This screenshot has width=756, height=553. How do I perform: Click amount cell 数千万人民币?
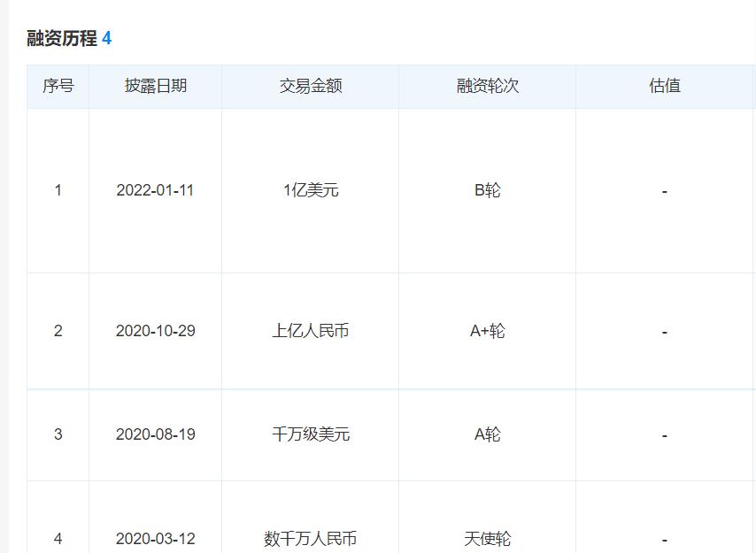pyautogui.click(x=311, y=539)
